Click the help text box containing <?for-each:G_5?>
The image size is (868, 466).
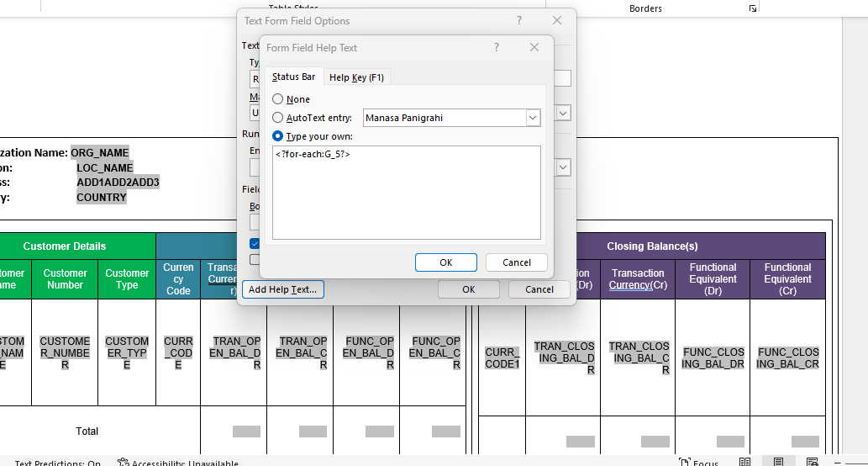pos(407,193)
